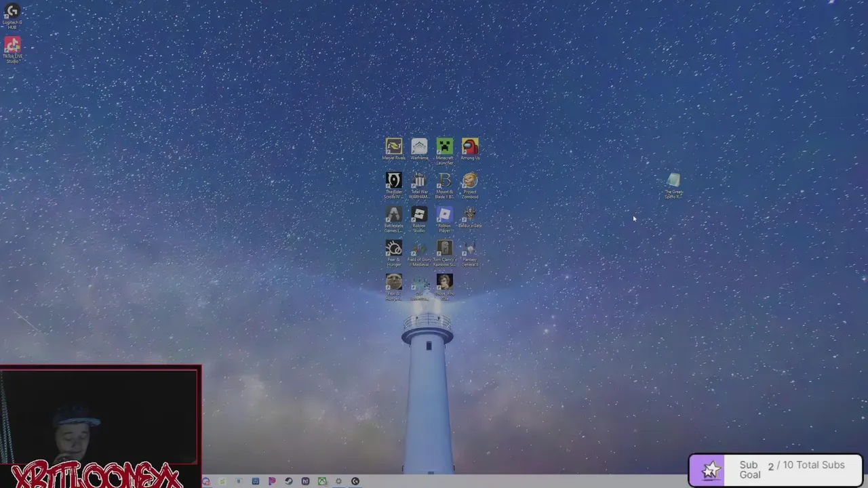Launch the Warframe desktop shortcut
This screenshot has height=488, width=868.
(x=419, y=149)
